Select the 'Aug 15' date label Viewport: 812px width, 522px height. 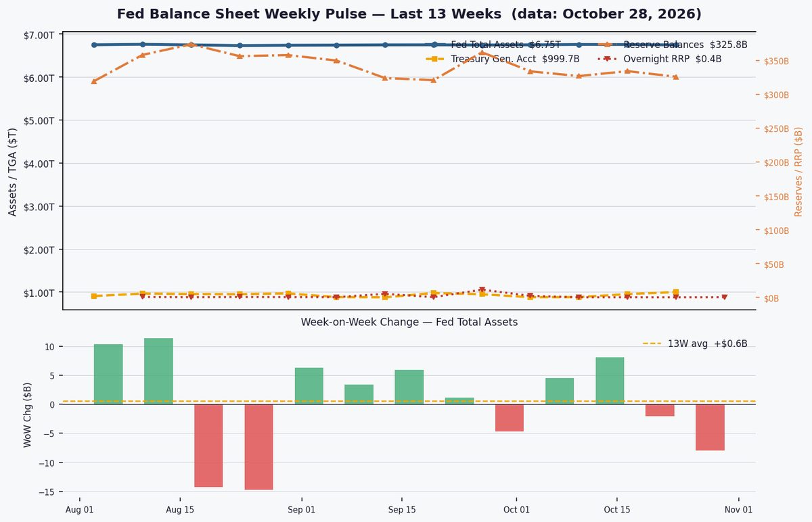[x=179, y=509]
